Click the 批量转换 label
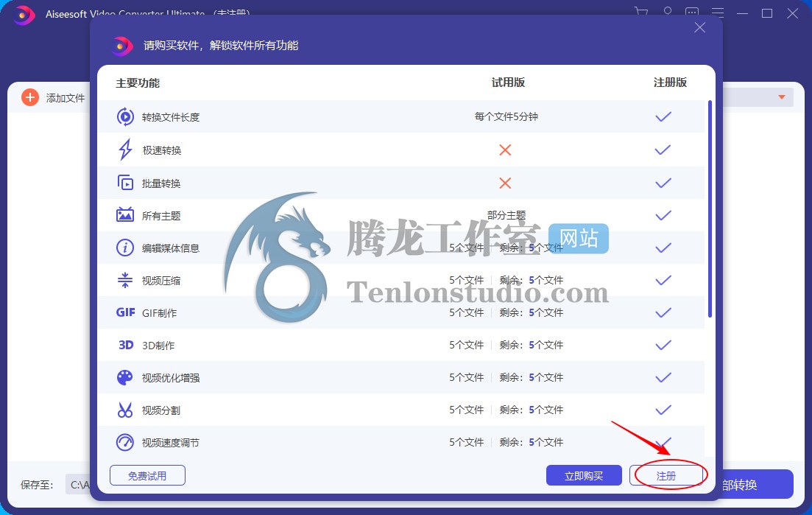This screenshot has width=812, height=515. coord(161,183)
